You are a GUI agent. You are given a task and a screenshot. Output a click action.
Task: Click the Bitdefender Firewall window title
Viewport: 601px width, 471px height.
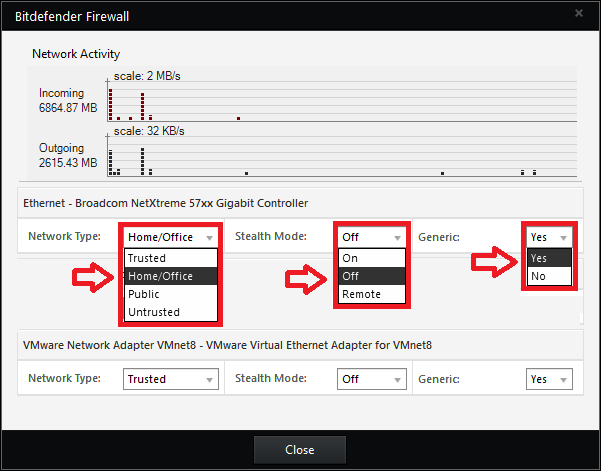(72, 16)
